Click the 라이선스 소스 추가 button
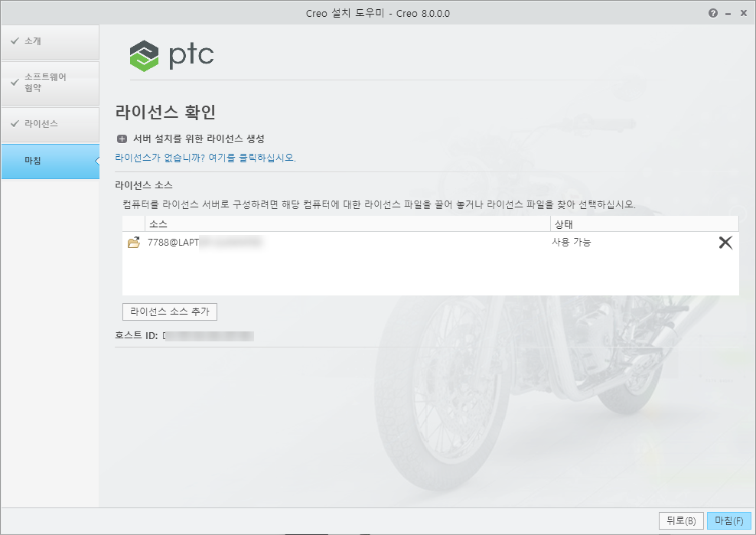The image size is (756, 535). [x=170, y=312]
